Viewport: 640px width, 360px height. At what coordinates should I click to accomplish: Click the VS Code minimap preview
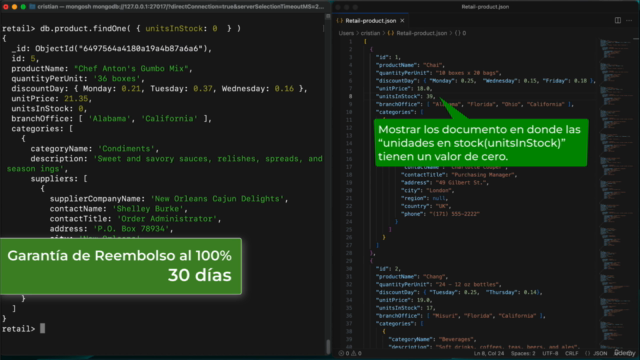pyautogui.click(x=615, y=192)
